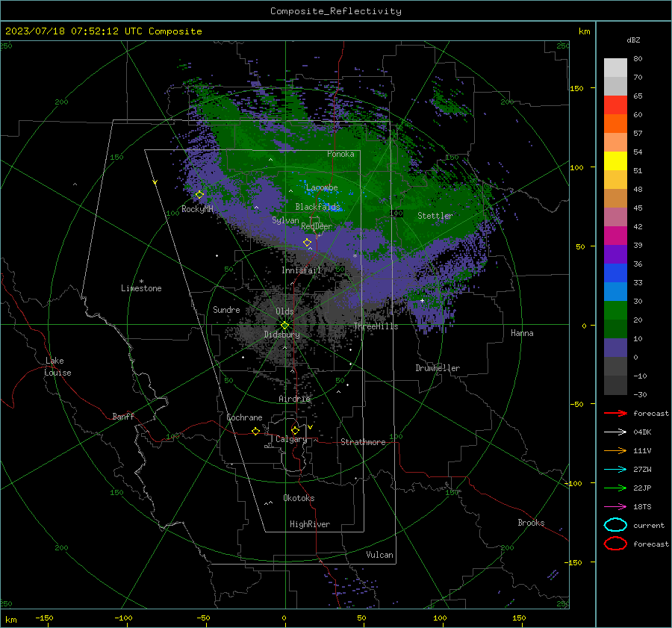Click the Sundre label
The width and height of the screenshot is (672, 628).
point(226,309)
